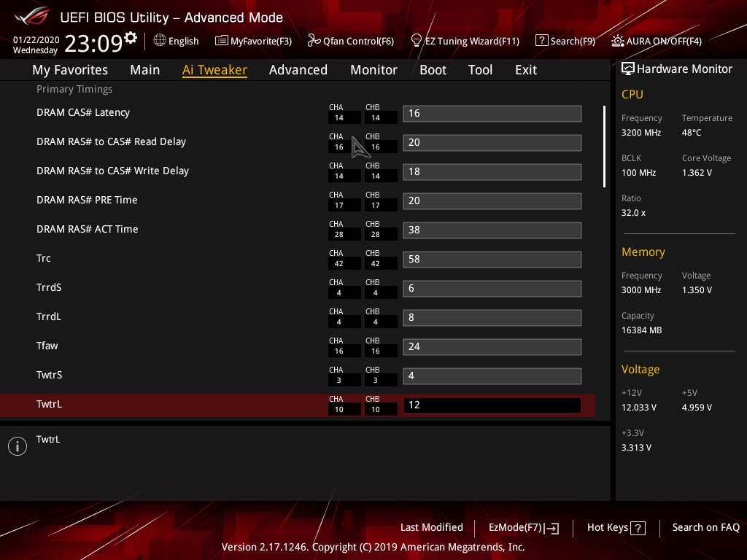The height and width of the screenshot is (560, 747).
Task: Select the TrrdS value field
Action: (x=492, y=288)
